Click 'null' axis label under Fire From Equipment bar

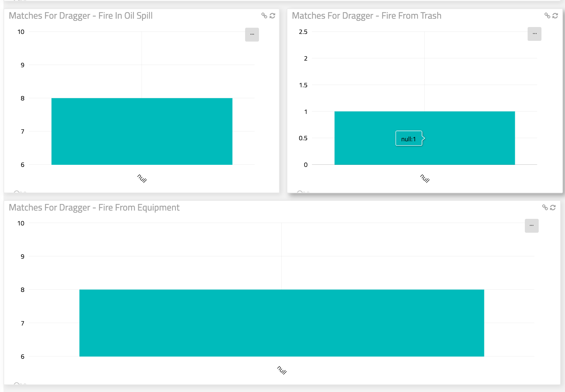pos(282,370)
